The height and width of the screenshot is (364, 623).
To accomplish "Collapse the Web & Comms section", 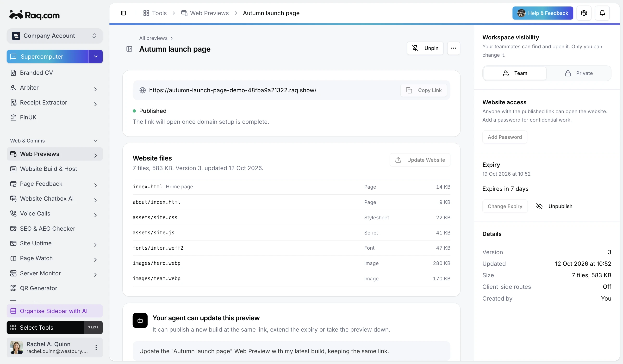I will (95, 141).
